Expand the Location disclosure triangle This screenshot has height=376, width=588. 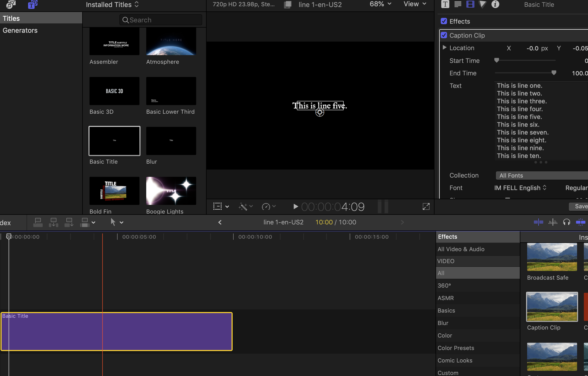444,48
